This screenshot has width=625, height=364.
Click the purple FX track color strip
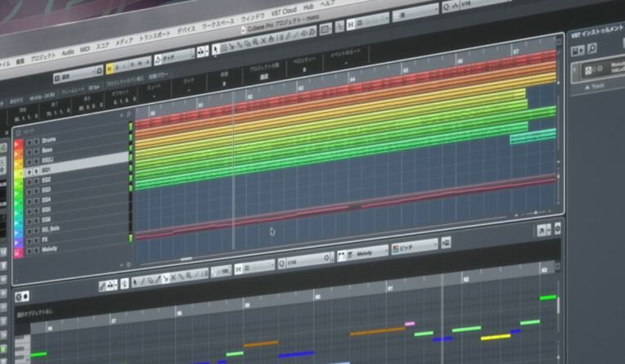(18, 243)
